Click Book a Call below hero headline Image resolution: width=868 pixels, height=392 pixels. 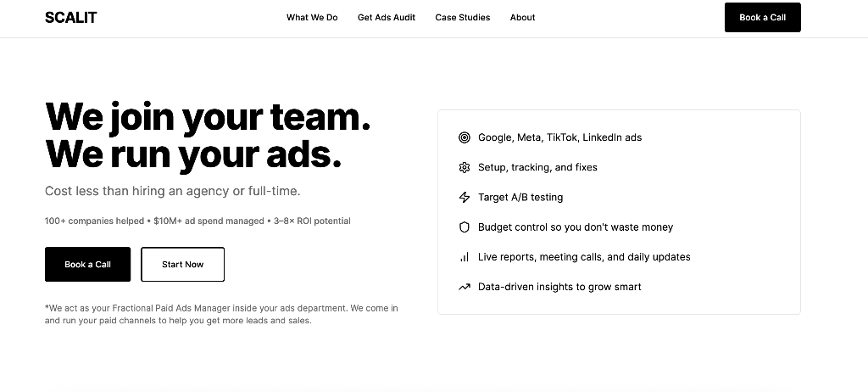(87, 265)
